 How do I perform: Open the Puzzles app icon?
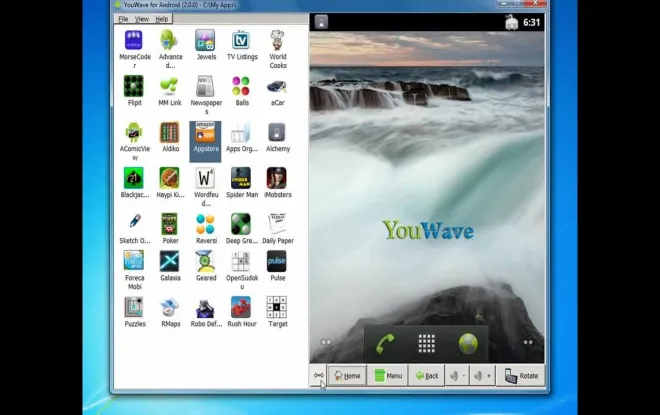134,307
